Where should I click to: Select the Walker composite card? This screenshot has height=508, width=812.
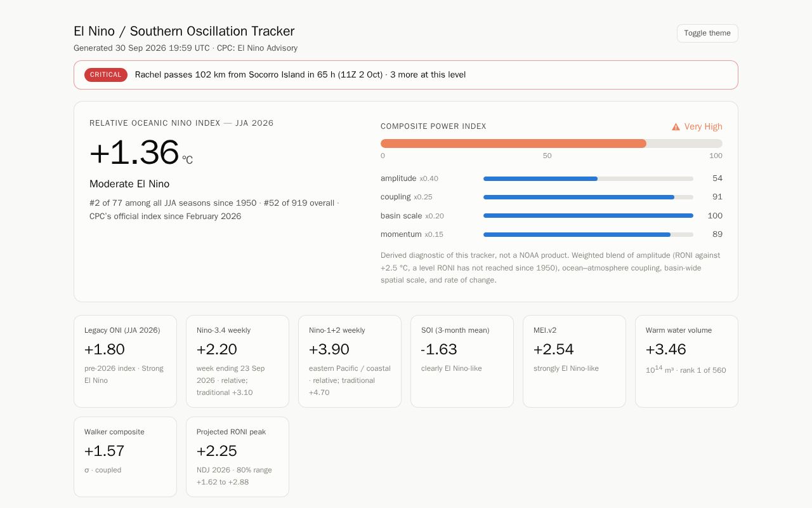coord(125,457)
